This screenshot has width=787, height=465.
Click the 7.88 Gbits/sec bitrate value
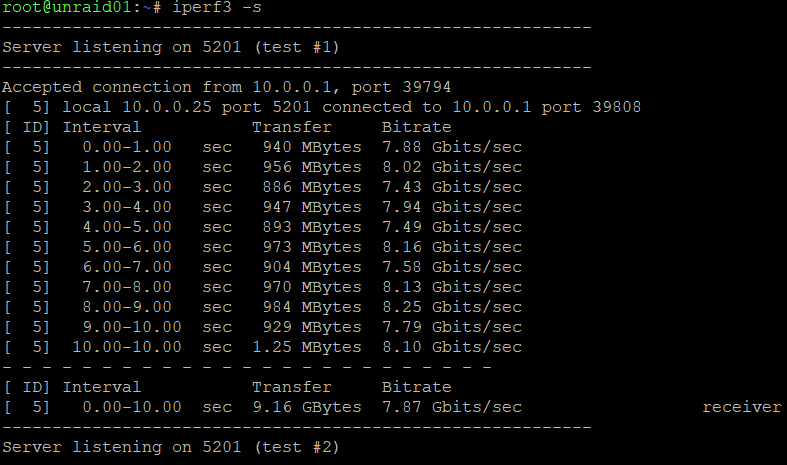coord(452,147)
